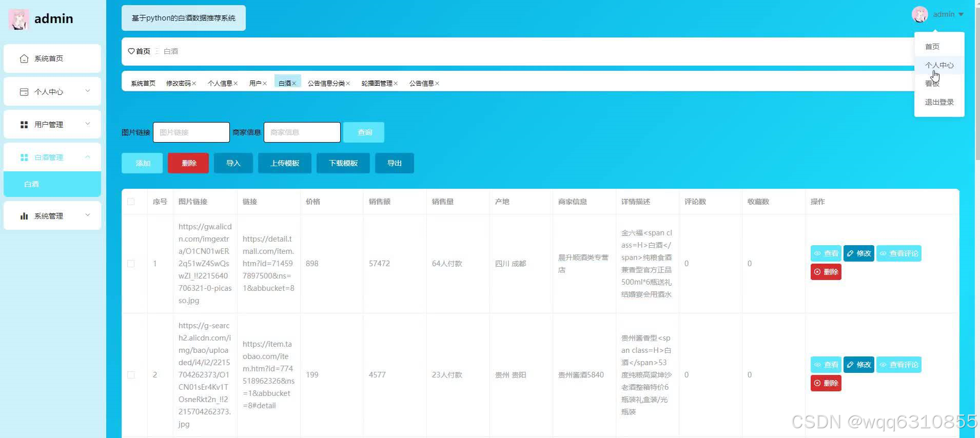This screenshot has width=980, height=438.
Task: Check the checkbox for row 2
Action: (x=131, y=375)
